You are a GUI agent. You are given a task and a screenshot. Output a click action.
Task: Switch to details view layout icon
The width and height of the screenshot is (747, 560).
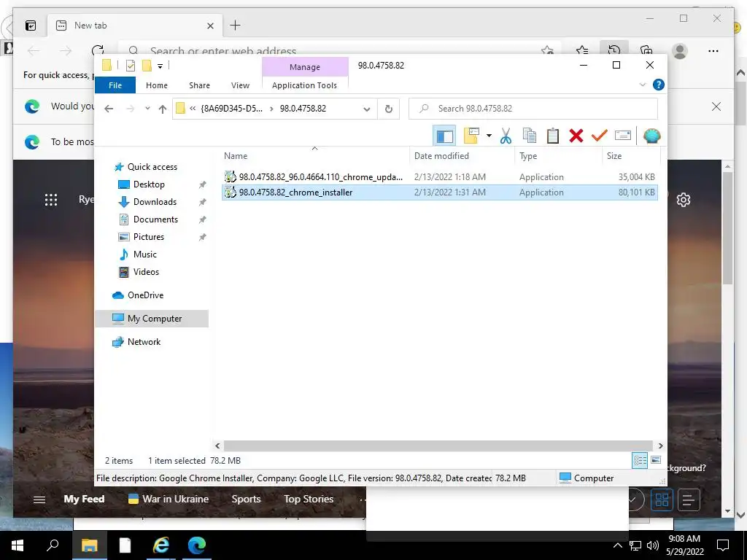[640, 461]
